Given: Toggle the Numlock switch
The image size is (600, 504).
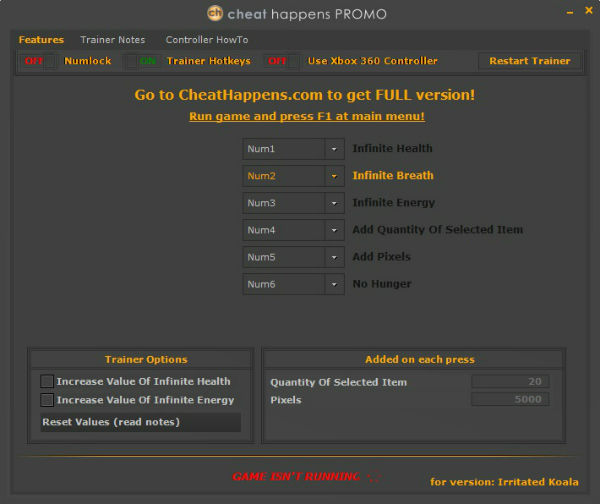Looking at the screenshot, I should tap(40, 61).
